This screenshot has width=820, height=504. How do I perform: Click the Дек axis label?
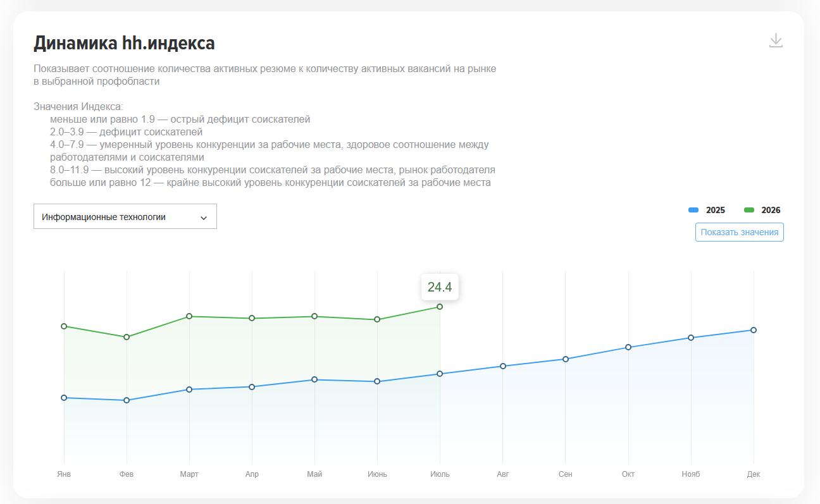coord(754,474)
